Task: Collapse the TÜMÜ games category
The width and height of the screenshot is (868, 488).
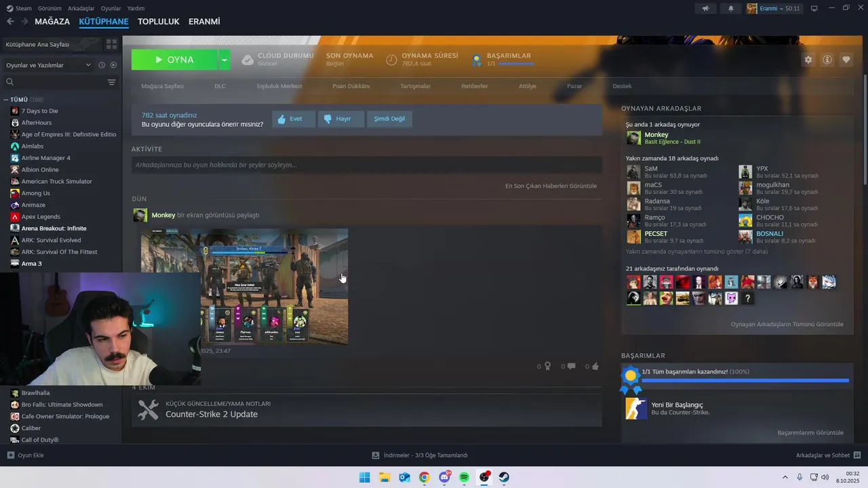Action: coord(6,100)
